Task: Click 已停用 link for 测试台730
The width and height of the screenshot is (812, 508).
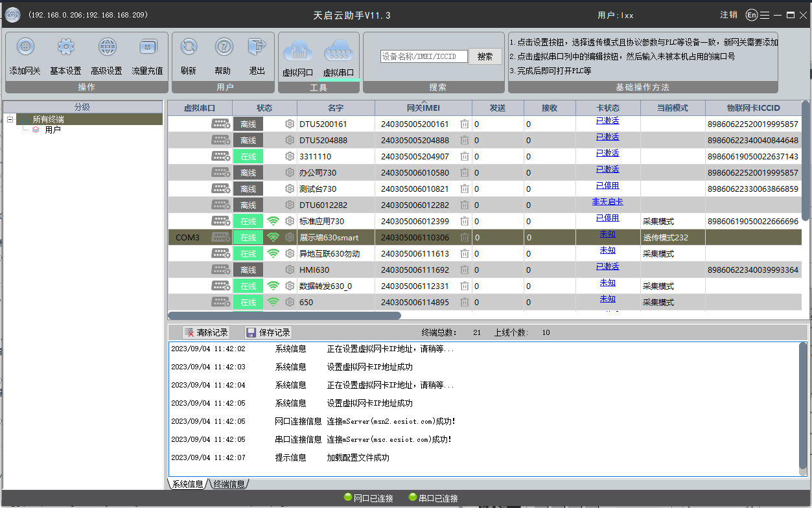Action: point(607,185)
